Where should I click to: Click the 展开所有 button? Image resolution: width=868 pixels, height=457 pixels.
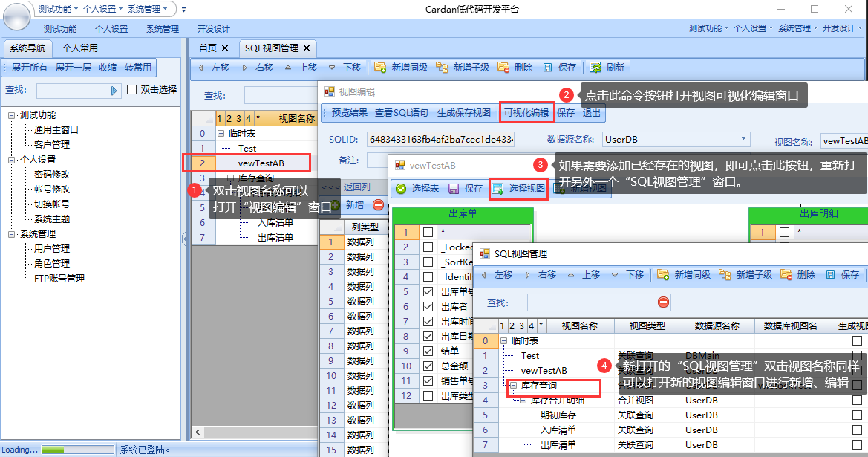[x=30, y=68]
